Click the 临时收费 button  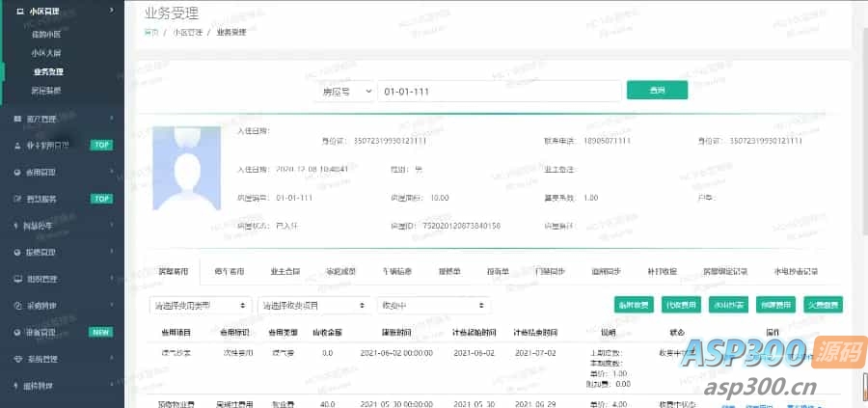tap(634, 305)
